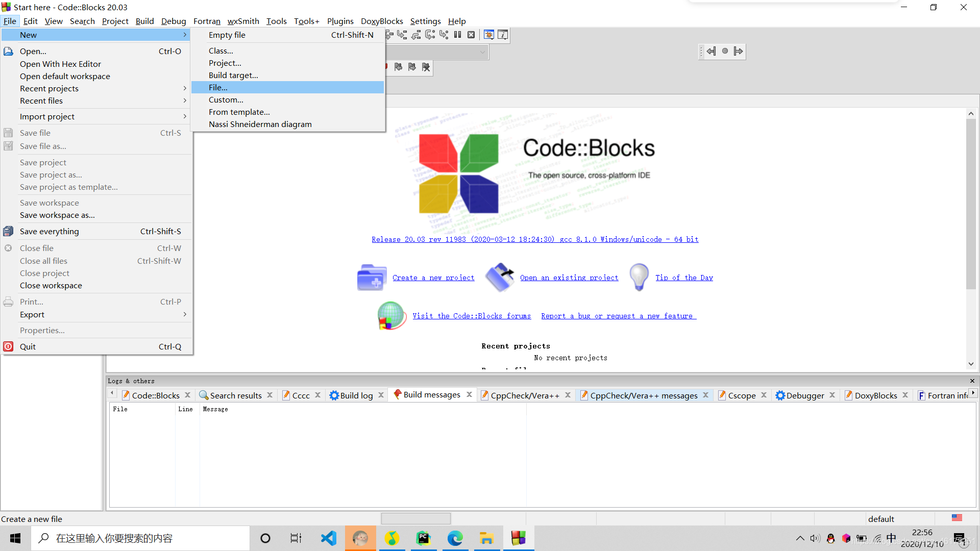Click Report a bug or request link
980x551 pixels.
[x=619, y=316]
